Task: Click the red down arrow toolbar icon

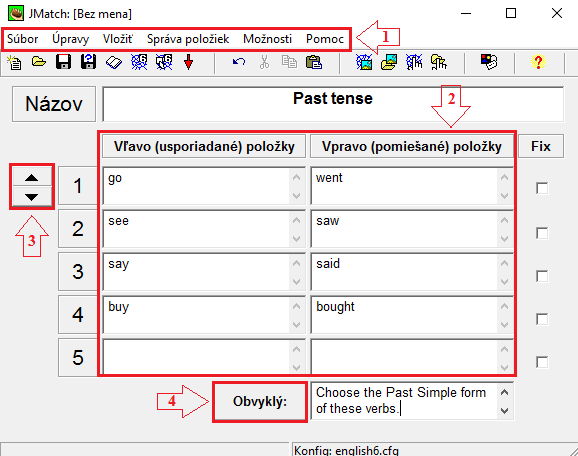Action: [188, 62]
